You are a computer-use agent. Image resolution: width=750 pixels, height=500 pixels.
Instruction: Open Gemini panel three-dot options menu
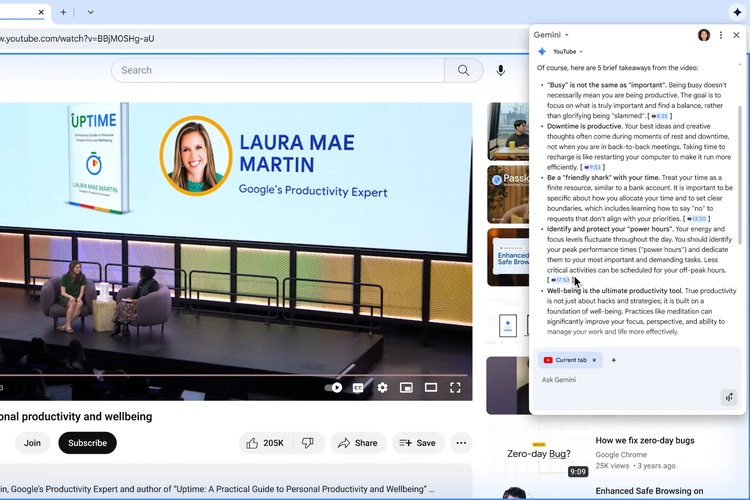point(721,35)
